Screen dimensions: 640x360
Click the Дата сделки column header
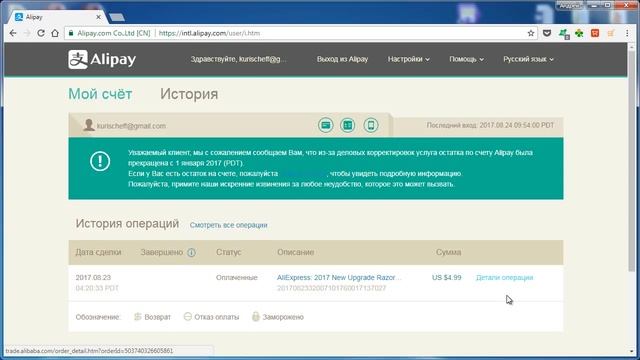[x=98, y=252]
